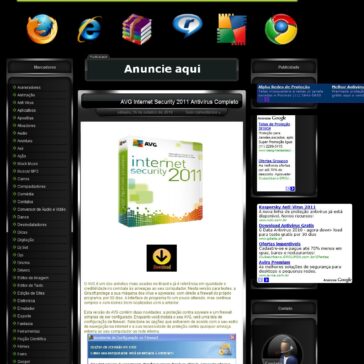Click the Publicidade sidebar header
The image size is (364, 364).
[289, 67]
